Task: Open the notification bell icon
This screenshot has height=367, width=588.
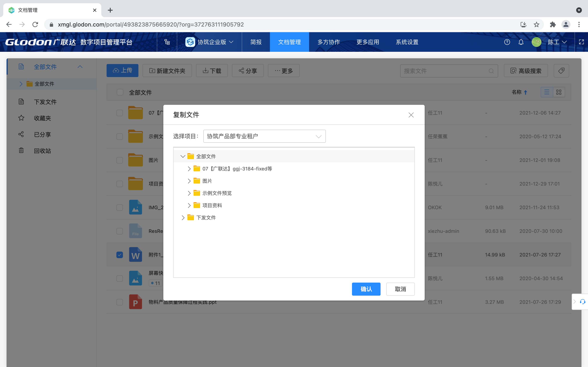Action: point(521,42)
